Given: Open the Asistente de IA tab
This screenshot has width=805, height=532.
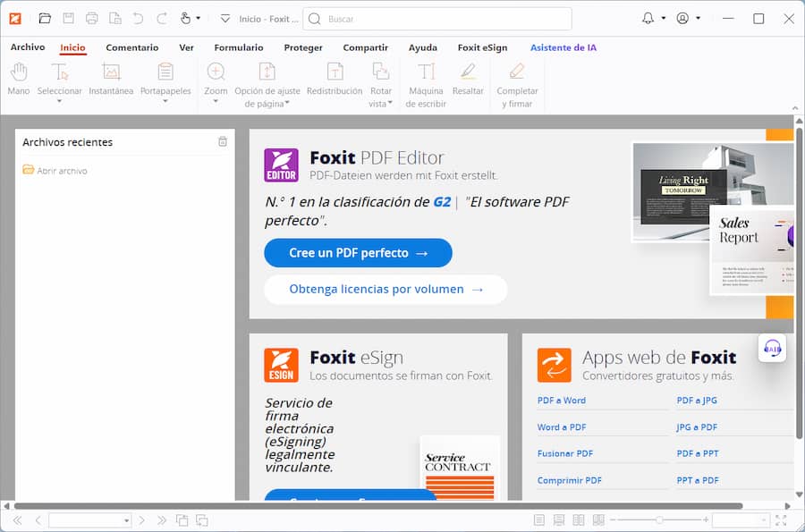Looking at the screenshot, I should pyautogui.click(x=563, y=47).
